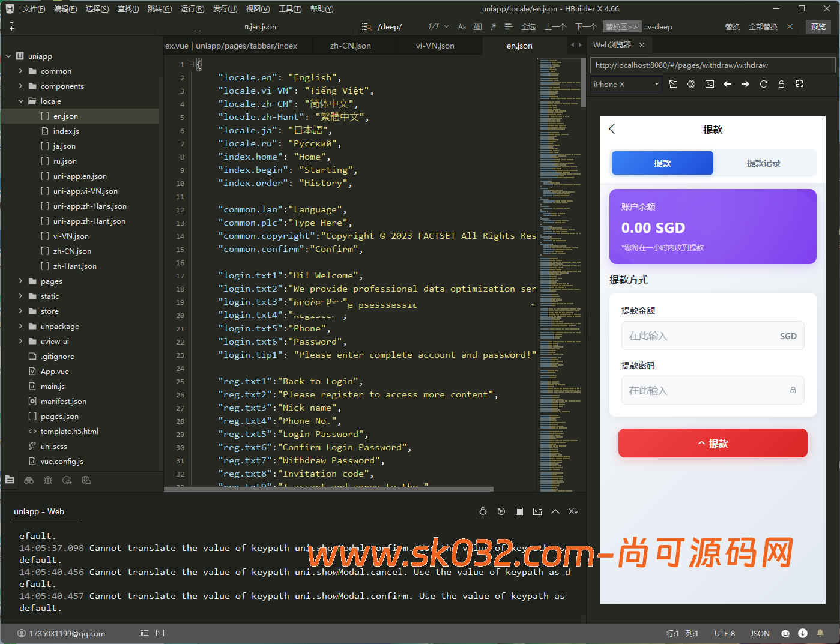840x644 pixels.
Task: Go back using arrow in 提款 page header
Action: [x=612, y=129]
